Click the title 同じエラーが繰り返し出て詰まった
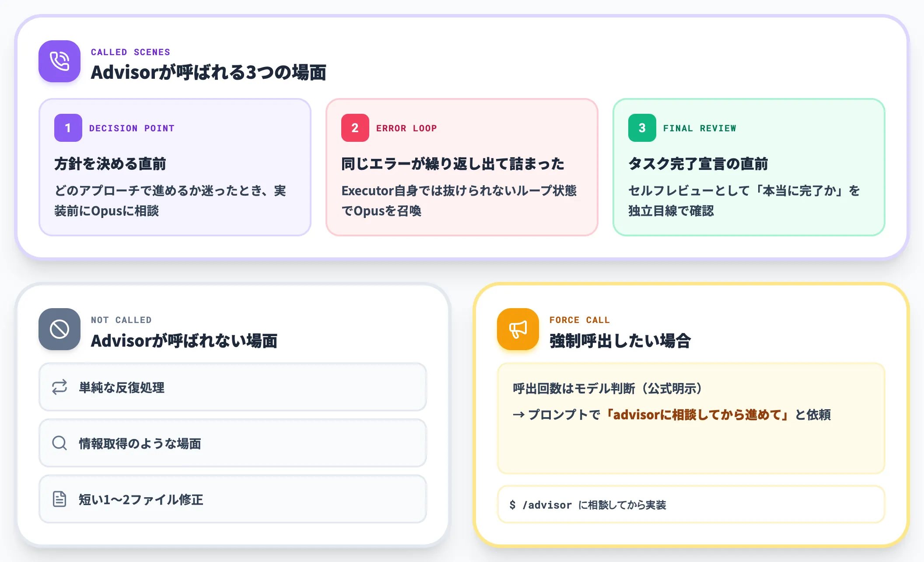Viewport: 924px width, 562px height. pyautogui.click(x=453, y=164)
